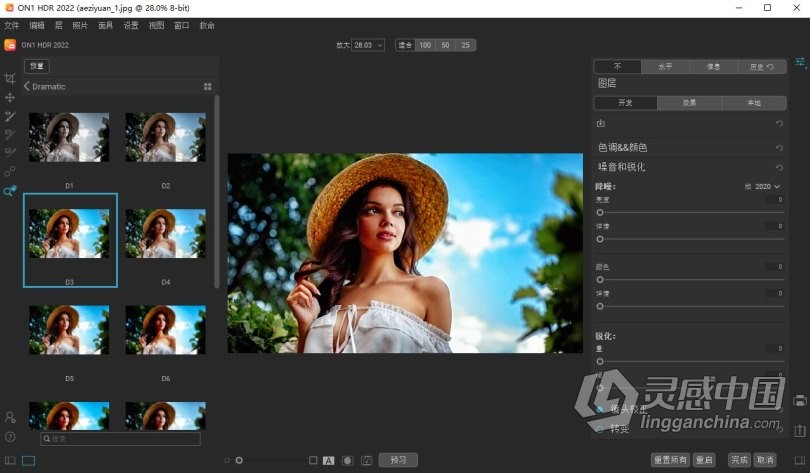Expand the 色调&&颜色 section
Viewport: 810px width, 473px height.
pos(622,148)
